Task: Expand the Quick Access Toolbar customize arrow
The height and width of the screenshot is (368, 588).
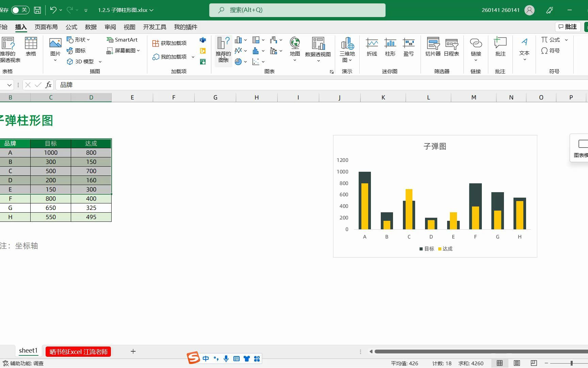Action: point(86,10)
